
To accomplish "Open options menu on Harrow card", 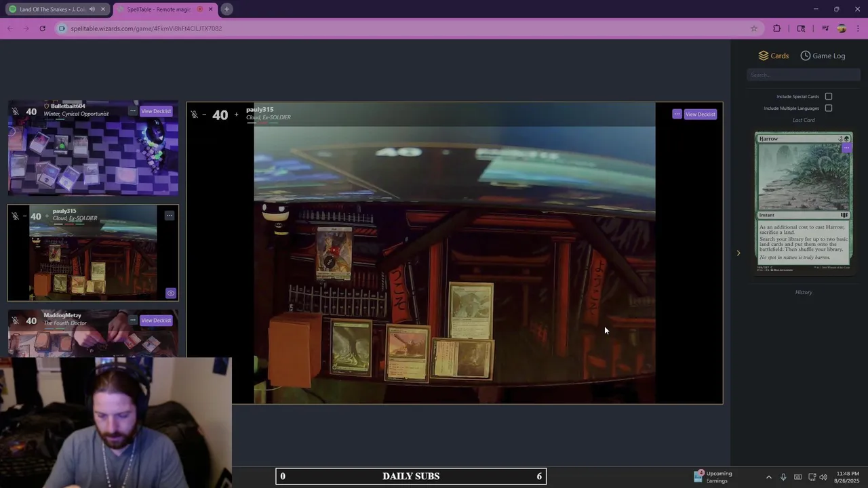I will (846, 147).
